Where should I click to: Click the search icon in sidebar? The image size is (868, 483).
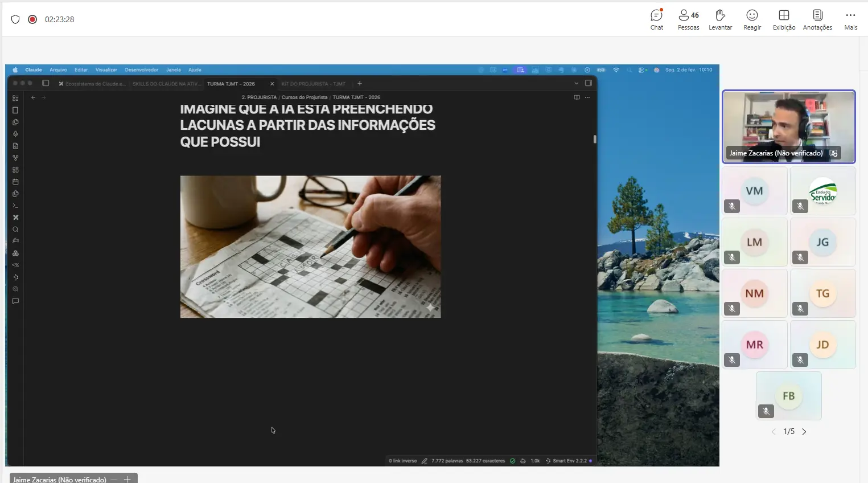pos(15,230)
